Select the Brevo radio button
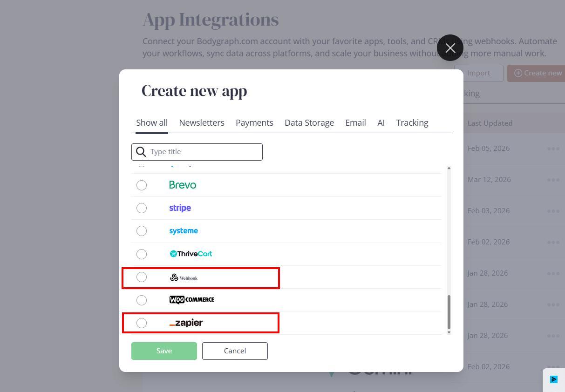The image size is (565, 392). 142,185
